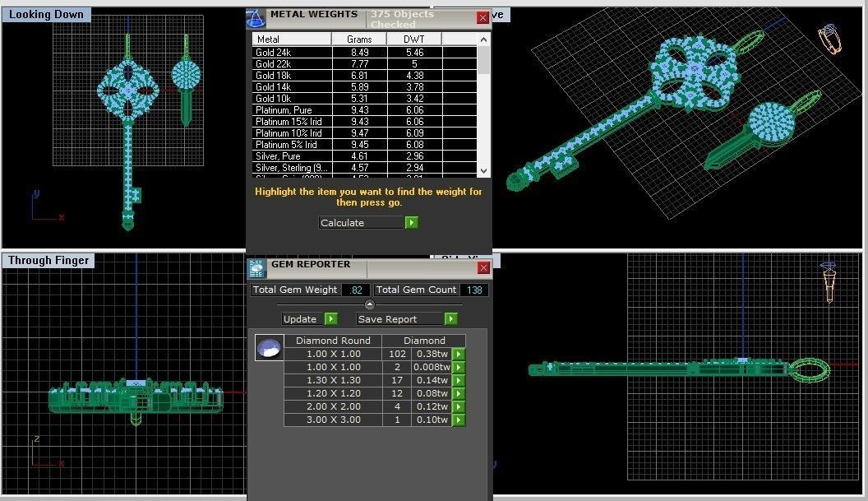Viewport: 868px width, 501px height.
Task: Click the metal list scrollbar up arrow
Action: pos(484,39)
